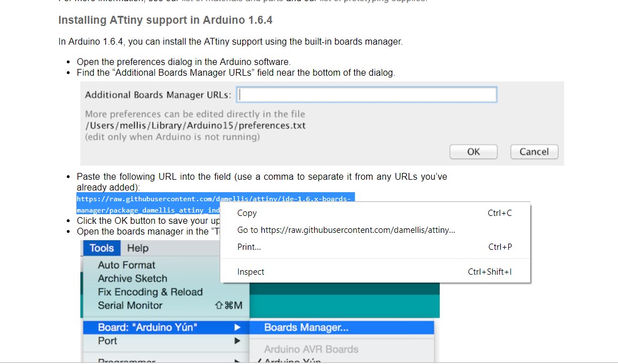The image size is (618, 364).
Task: Launch Serial Monitor from the Tools menu
Action: (x=130, y=306)
